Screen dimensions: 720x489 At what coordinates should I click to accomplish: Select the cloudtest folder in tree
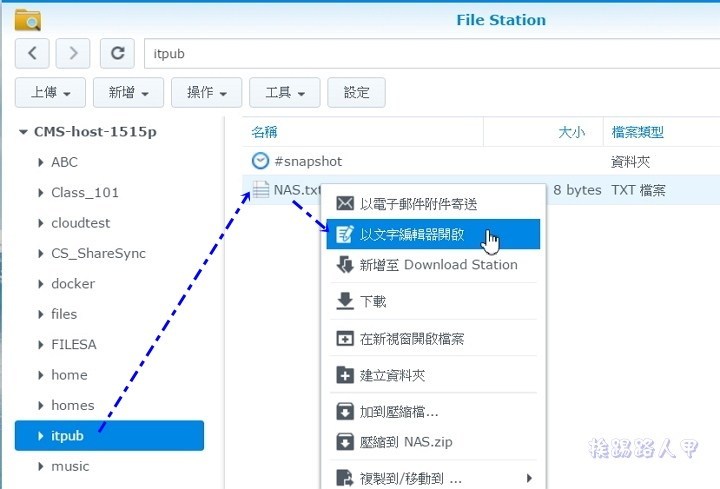pos(81,223)
